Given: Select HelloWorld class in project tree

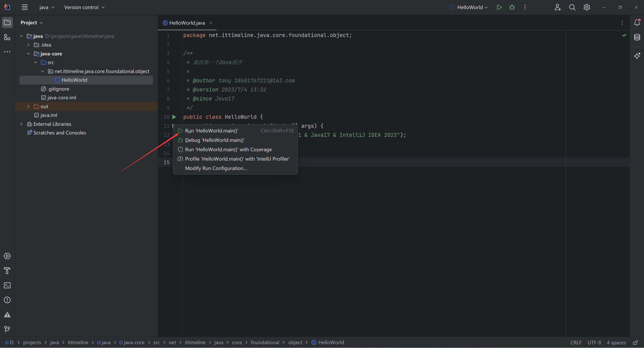Looking at the screenshot, I should 86,80.
